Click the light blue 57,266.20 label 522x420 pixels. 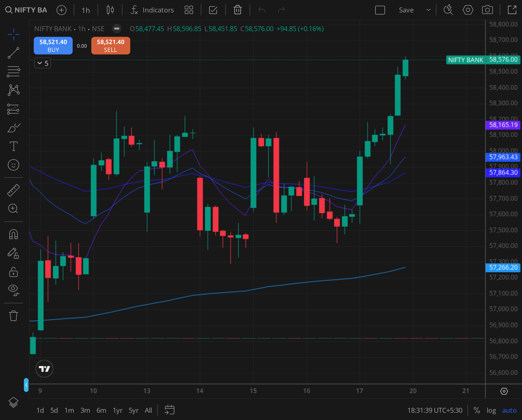coord(503,268)
